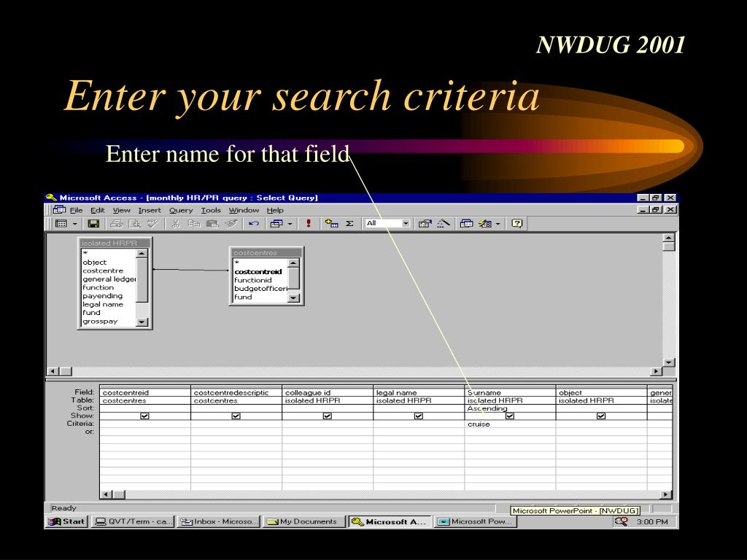Switch to QVT/Term taskbar button

tap(133, 521)
